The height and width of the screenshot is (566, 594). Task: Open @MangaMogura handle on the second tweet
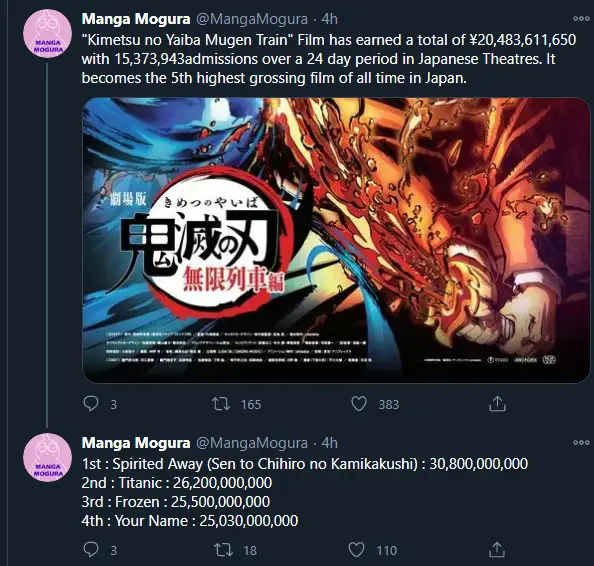point(252,443)
